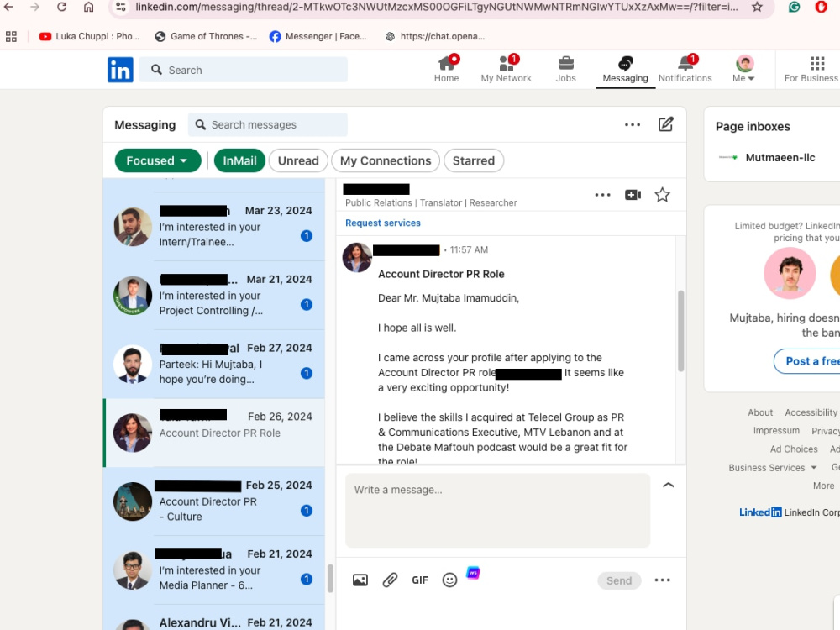Select Account Director PR Role conversation
840x630 pixels.
[214, 433]
